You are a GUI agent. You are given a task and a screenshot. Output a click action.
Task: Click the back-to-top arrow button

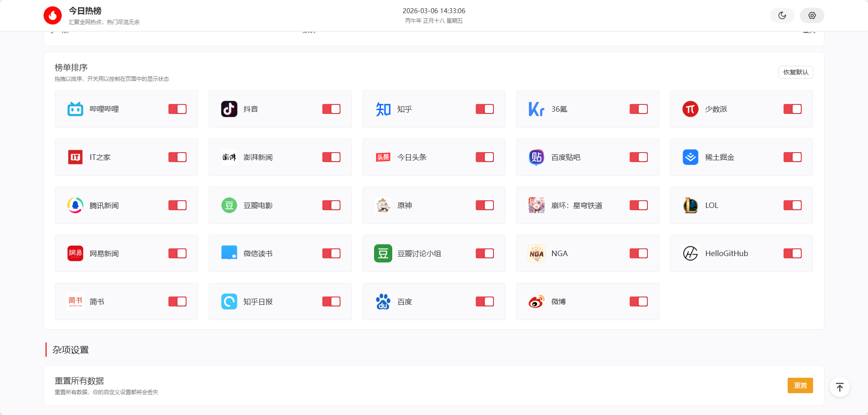point(839,387)
